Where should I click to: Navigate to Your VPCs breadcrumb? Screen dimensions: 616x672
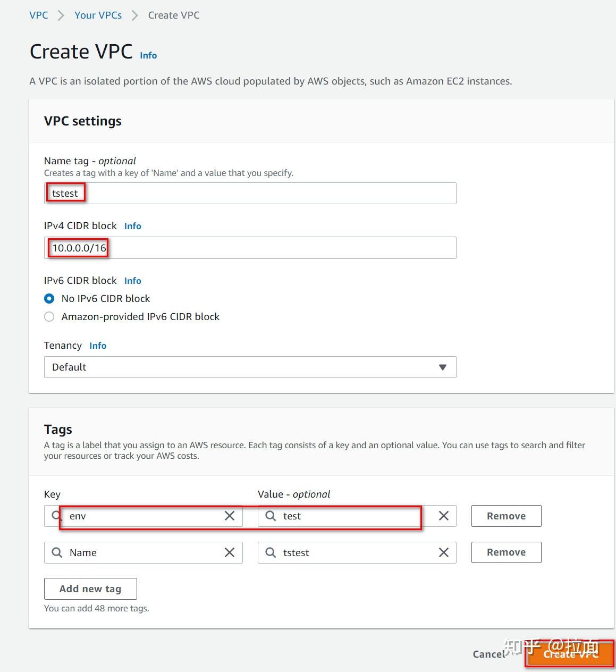click(x=98, y=15)
